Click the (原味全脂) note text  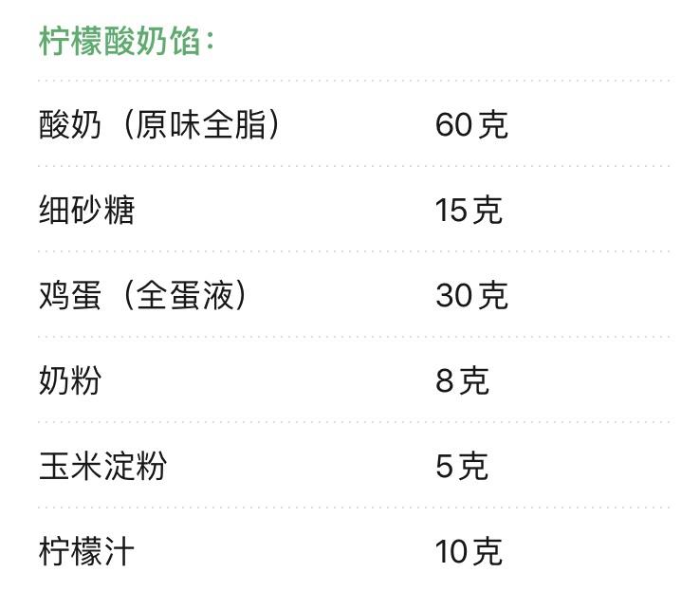coord(194,124)
